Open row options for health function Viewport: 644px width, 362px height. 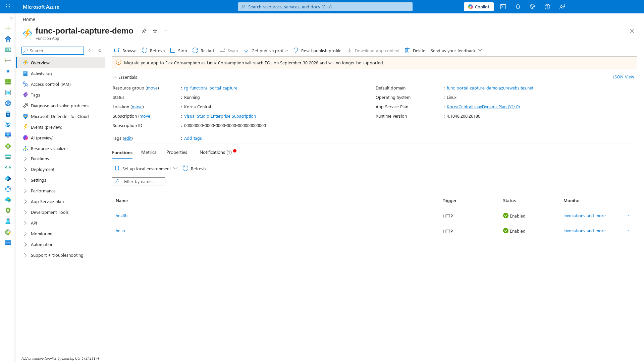click(629, 216)
